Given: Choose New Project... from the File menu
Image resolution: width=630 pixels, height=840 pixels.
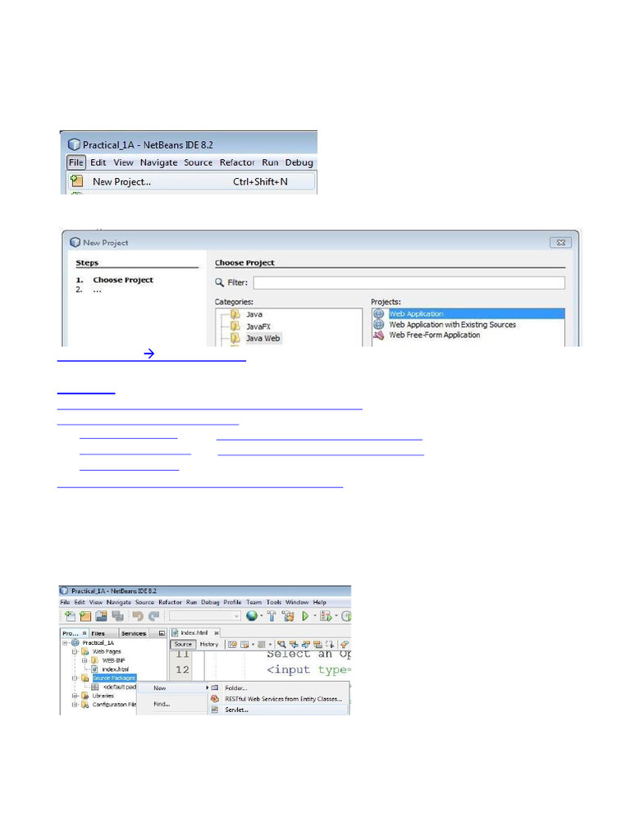Looking at the screenshot, I should (190, 181).
